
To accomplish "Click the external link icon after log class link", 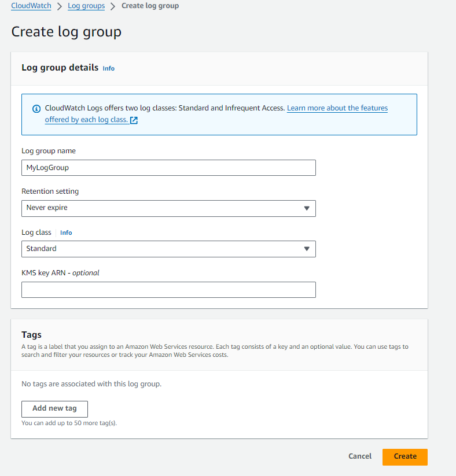I will point(134,120).
